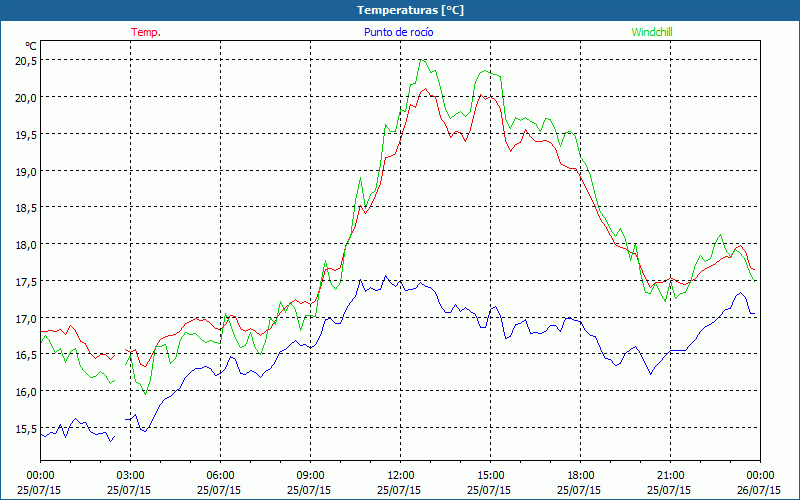Select the blue 'Punto de rocío' legend label
The height and width of the screenshot is (500, 800).
(398, 32)
